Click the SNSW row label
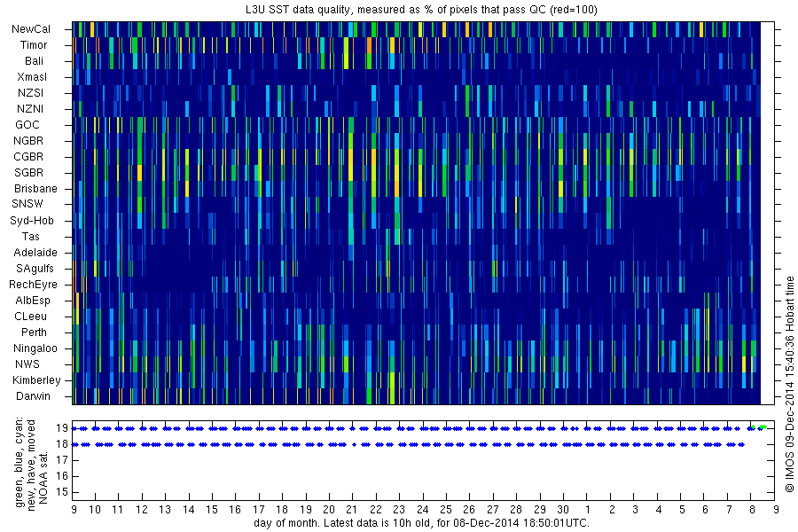This screenshot has width=798, height=532. (x=27, y=204)
